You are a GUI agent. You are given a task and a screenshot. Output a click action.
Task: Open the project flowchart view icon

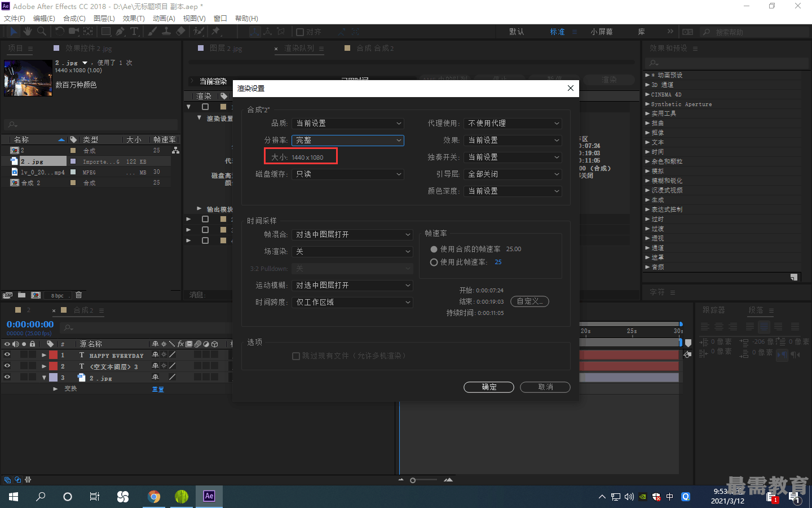click(176, 150)
